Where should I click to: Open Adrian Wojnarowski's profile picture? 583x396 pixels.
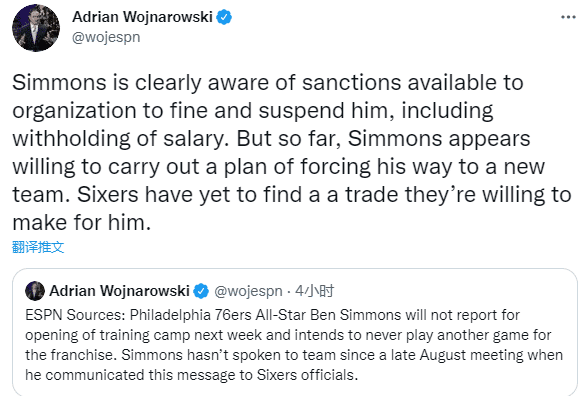36,28
